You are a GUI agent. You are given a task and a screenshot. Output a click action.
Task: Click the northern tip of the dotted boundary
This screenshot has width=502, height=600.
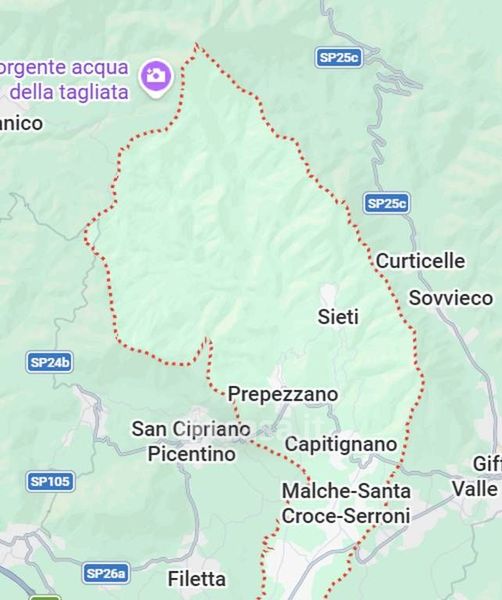tap(196, 44)
